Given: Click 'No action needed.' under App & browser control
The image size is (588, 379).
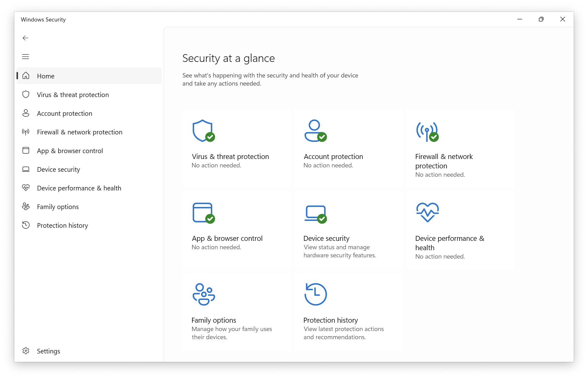Looking at the screenshot, I should tap(216, 247).
